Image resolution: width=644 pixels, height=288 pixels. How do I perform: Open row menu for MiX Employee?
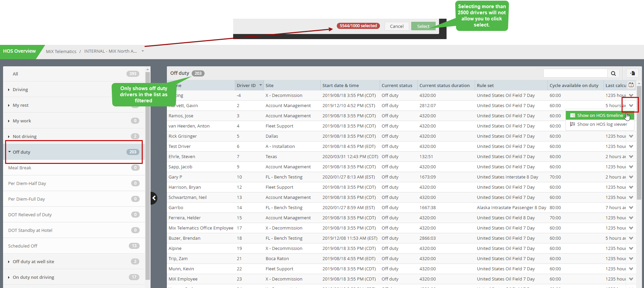631,279
